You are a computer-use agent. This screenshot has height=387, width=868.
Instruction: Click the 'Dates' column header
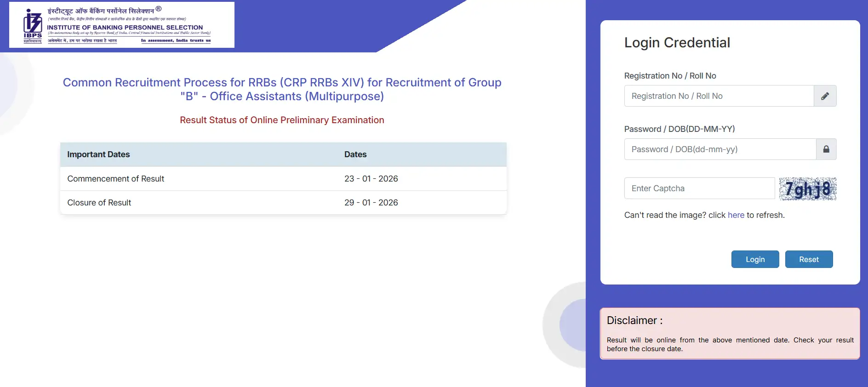tap(355, 154)
